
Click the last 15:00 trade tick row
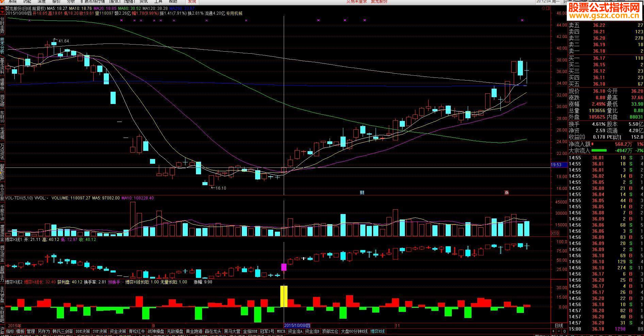pyautogui.click(x=606, y=329)
